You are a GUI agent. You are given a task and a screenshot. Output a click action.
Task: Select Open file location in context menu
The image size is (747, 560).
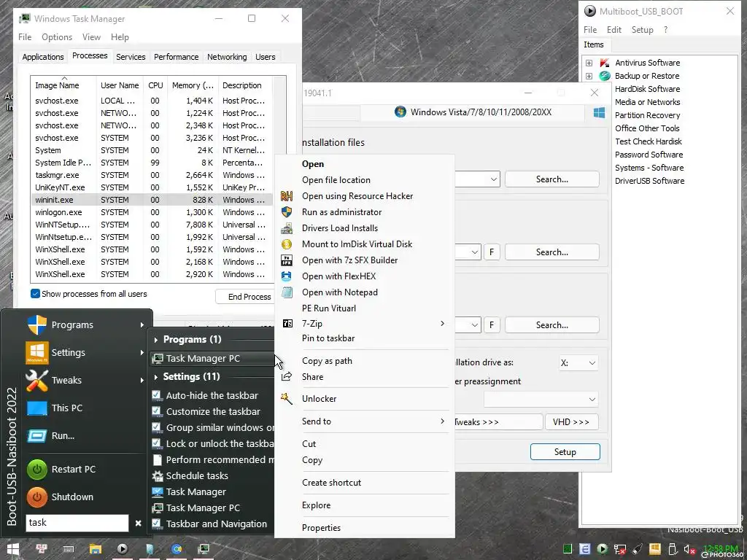pos(336,180)
